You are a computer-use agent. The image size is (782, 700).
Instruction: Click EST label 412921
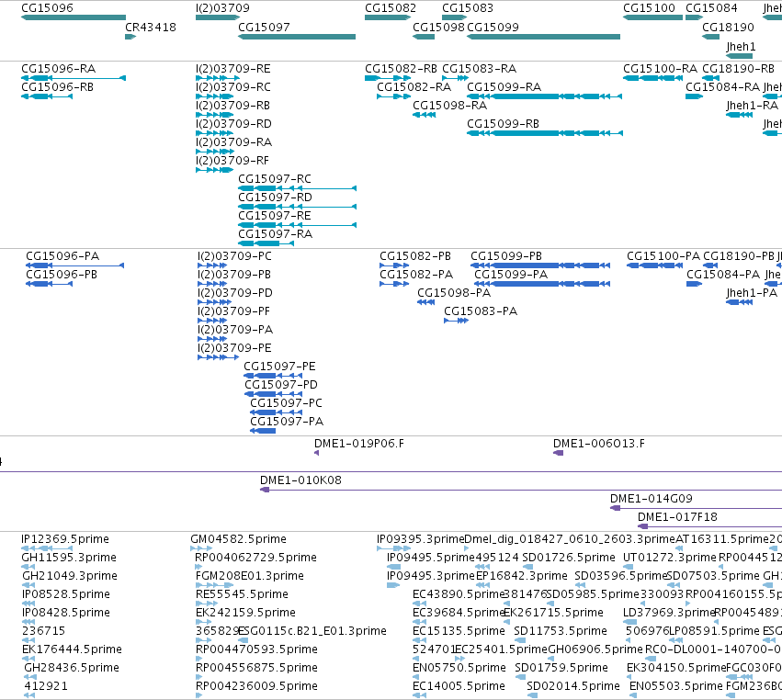click(x=46, y=686)
